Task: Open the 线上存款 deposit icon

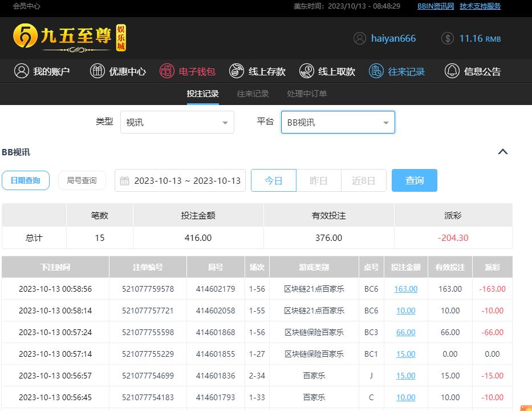Action: tap(237, 71)
